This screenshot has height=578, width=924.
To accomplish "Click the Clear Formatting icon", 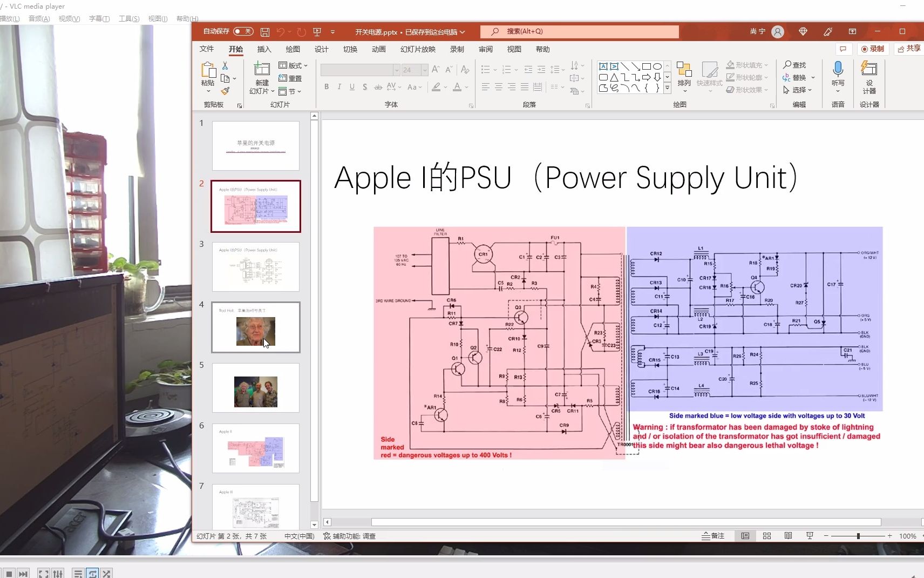I will (x=465, y=70).
